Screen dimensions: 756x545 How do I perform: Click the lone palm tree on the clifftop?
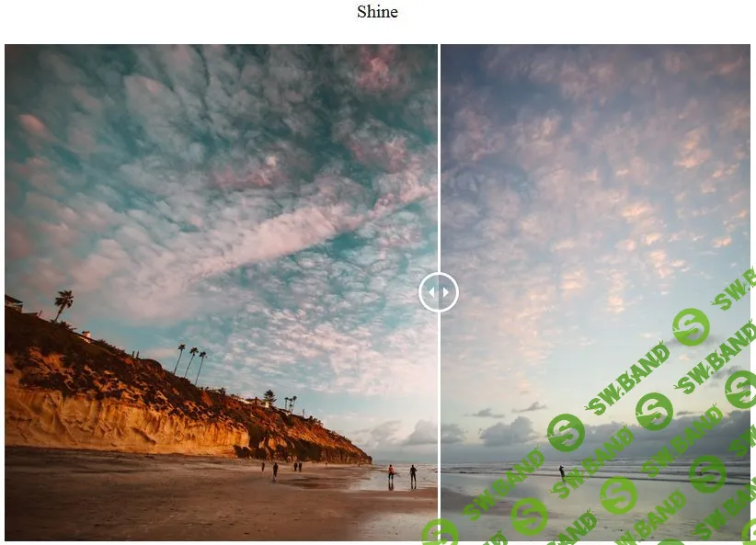click(x=63, y=305)
